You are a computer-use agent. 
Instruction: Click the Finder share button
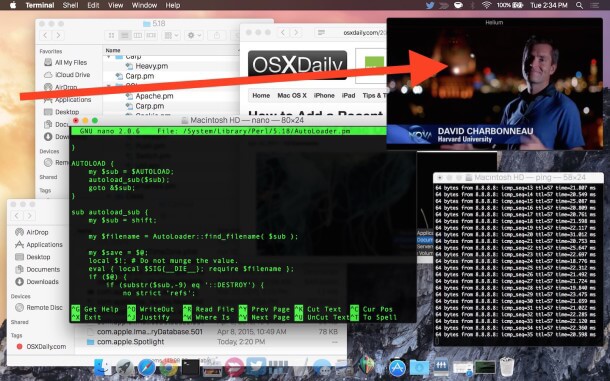click(216, 35)
